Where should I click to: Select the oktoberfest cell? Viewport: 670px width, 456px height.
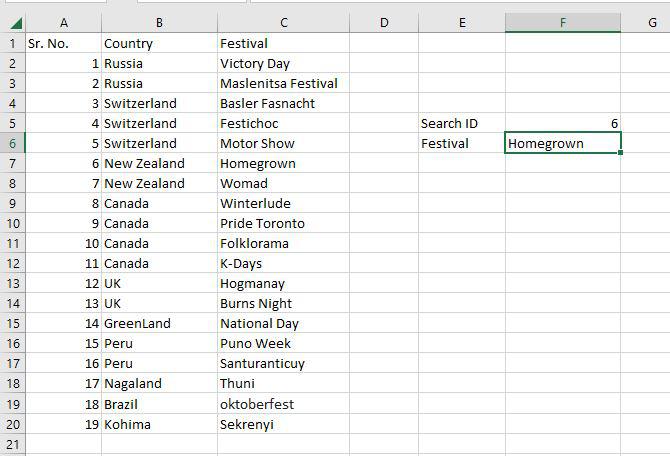pyautogui.click(x=283, y=404)
